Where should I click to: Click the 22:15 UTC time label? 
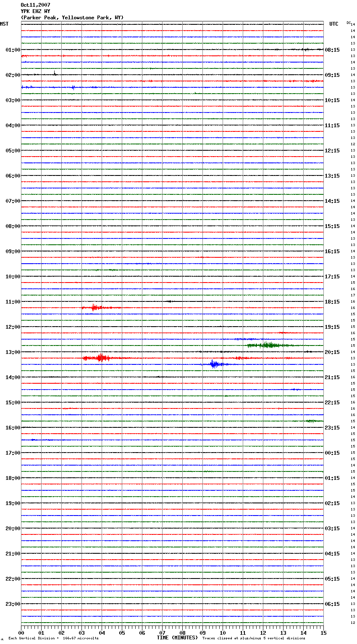coord(332,403)
